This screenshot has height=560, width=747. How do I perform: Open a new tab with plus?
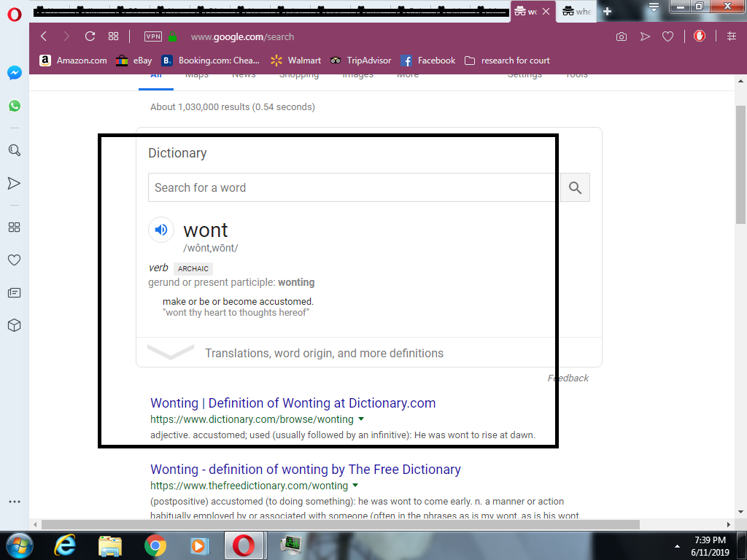(x=607, y=12)
